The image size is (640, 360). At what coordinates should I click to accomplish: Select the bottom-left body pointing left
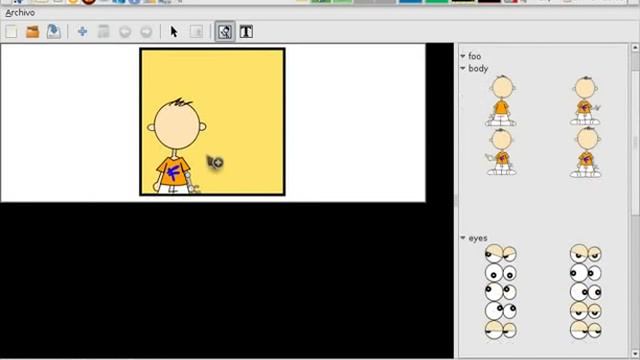tap(501, 152)
